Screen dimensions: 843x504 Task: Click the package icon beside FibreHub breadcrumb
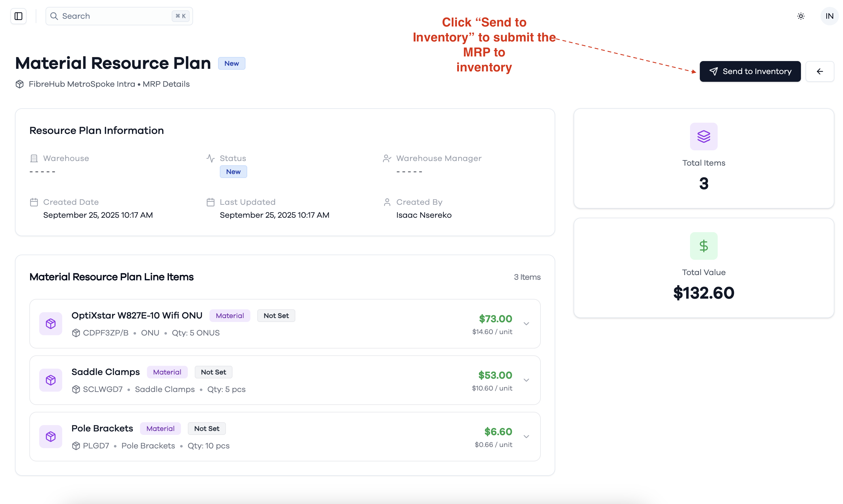[x=20, y=84]
